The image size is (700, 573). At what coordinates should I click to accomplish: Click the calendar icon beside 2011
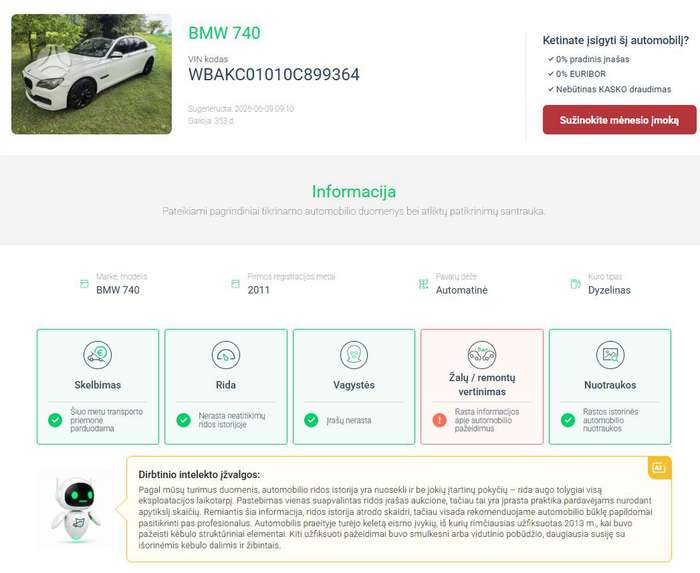coord(235,284)
